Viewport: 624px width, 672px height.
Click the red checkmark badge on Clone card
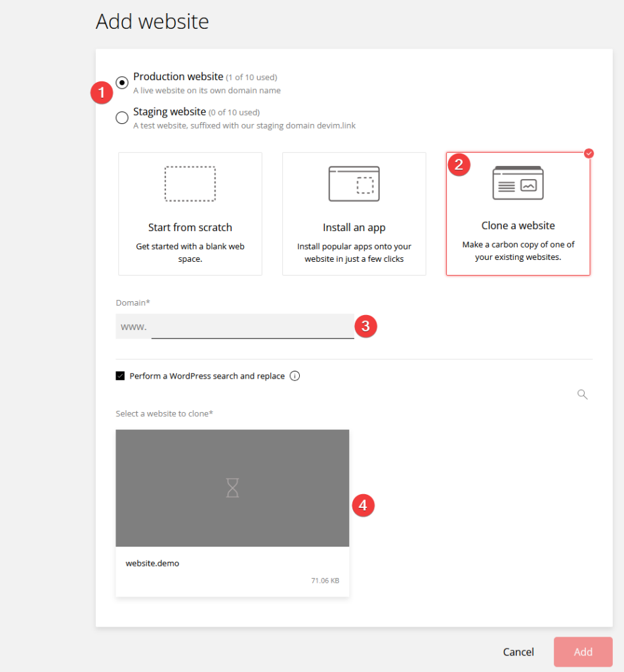coord(589,154)
